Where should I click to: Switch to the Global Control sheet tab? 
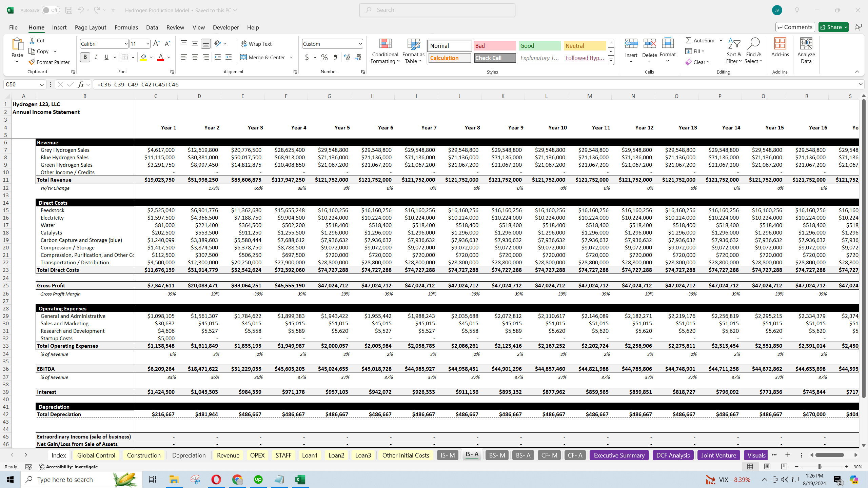coord(96,455)
